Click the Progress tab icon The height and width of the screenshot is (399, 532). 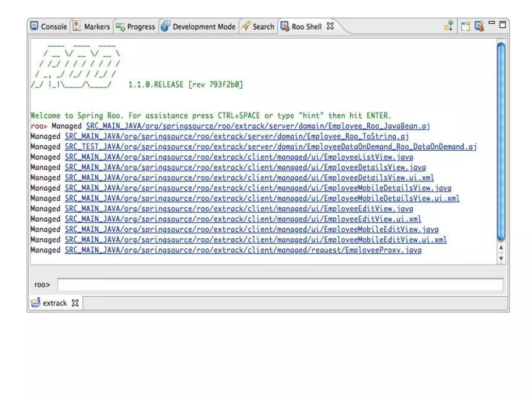(120, 27)
